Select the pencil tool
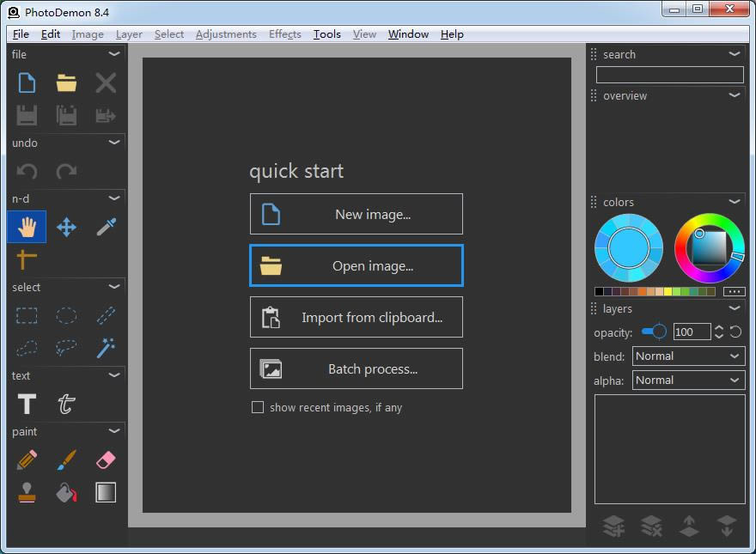 (x=27, y=460)
